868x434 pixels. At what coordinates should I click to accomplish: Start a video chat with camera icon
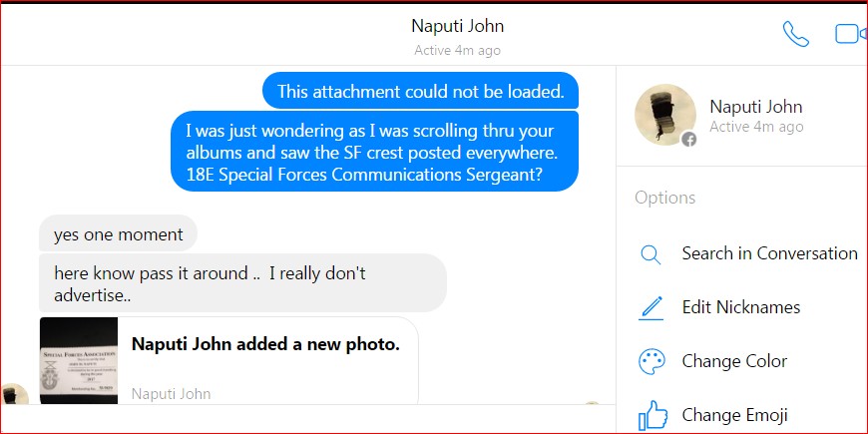pyautogui.click(x=848, y=34)
